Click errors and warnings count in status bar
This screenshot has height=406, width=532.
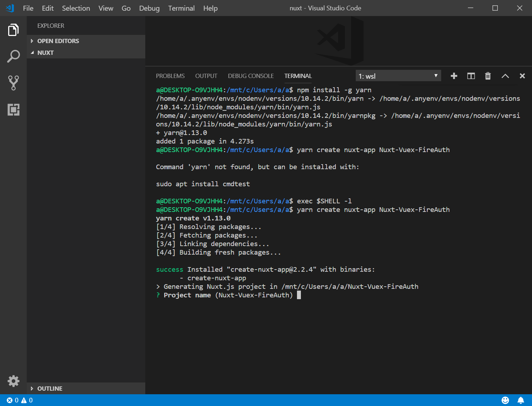pos(20,400)
